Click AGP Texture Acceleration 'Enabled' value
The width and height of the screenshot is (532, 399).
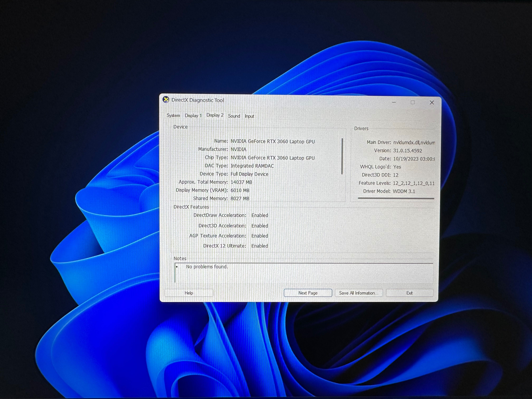[x=260, y=236]
